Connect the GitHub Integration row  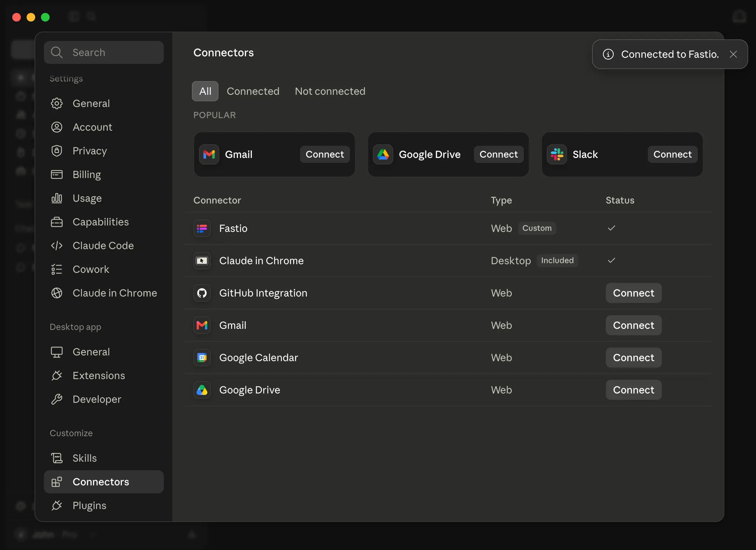(633, 293)
